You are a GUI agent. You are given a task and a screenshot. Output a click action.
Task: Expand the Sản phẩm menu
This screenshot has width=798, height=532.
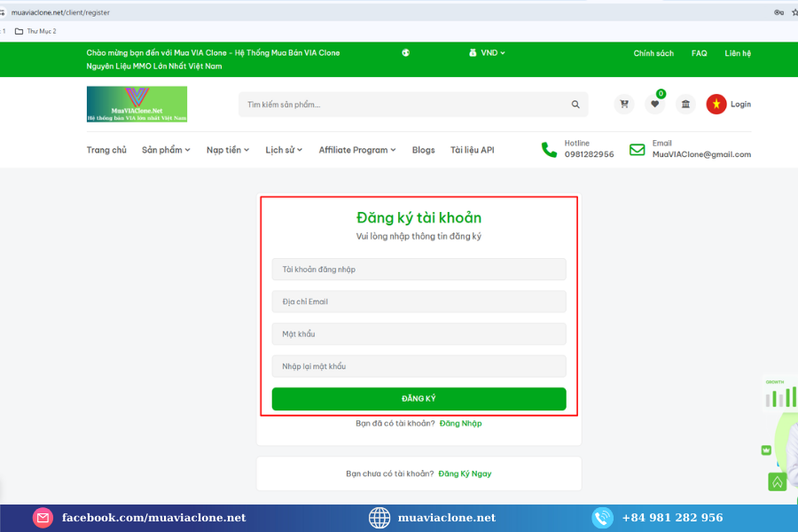pyautogui.click(x=166, y=150)
